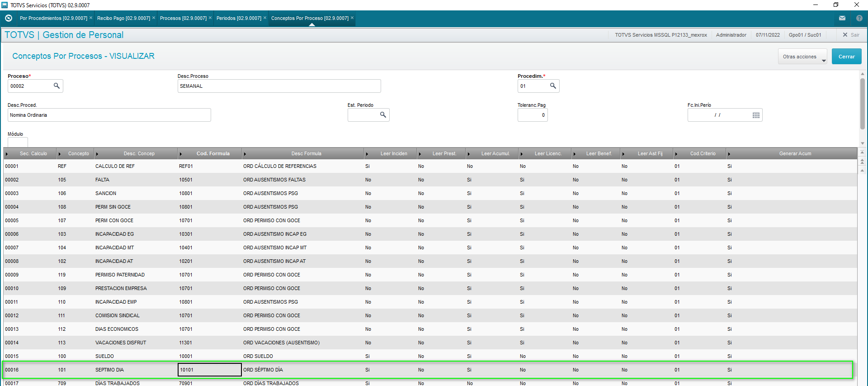
Task: Switch to the Por Procedimientos tab
Action: 53,19
